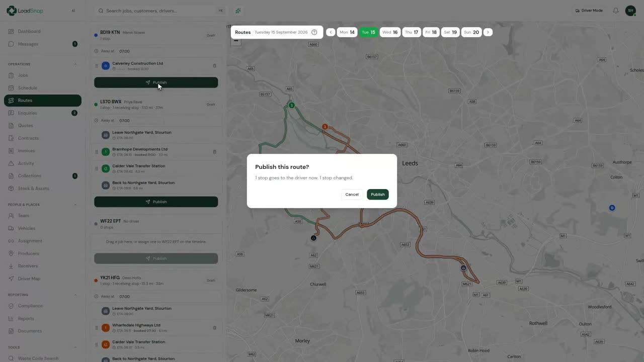
Task: Cancel the Publish this route dialog
Action: point(352,195)
